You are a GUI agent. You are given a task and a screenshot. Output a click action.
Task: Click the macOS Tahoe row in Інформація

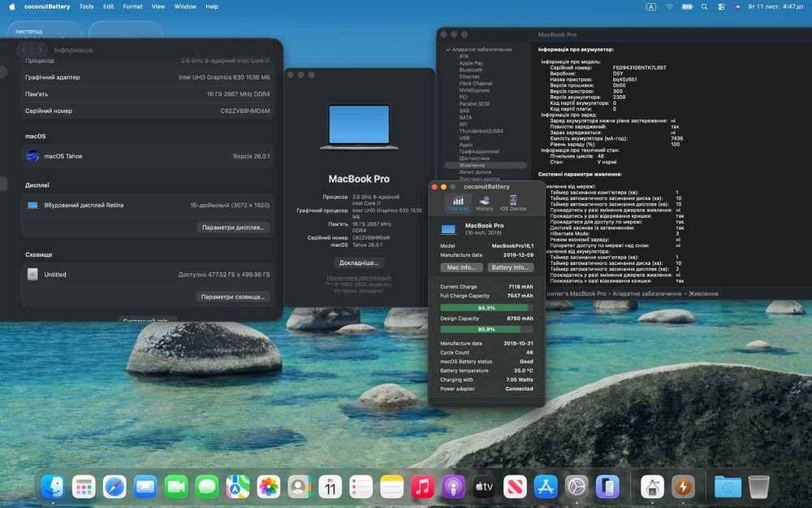click(x=147, y=156)
